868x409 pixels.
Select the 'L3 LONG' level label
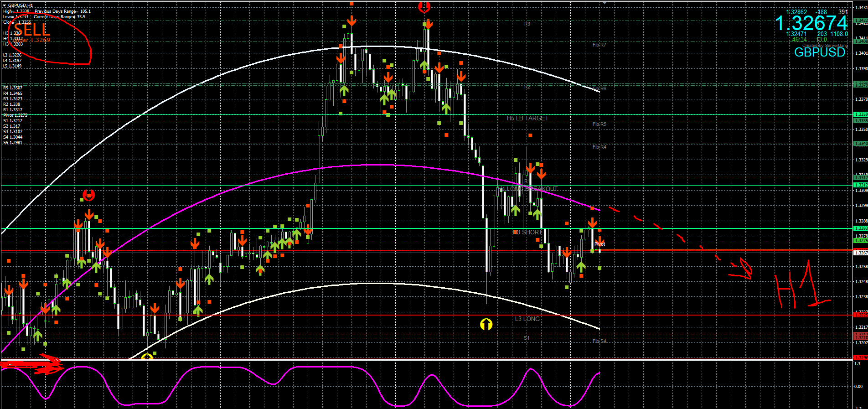click(527, 319)
